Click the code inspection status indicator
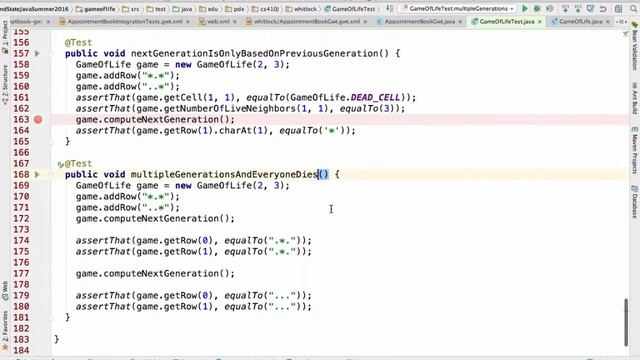This screenshot has height=360, width=640. (625, 33)
